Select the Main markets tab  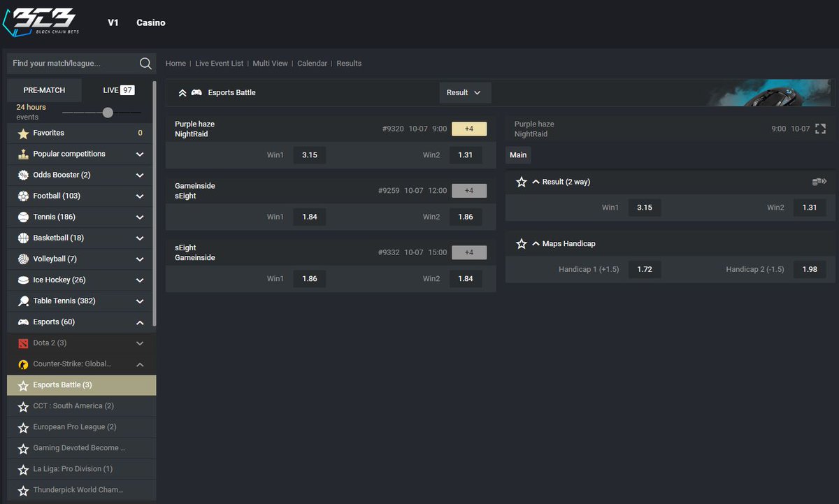tap(518, 154)
